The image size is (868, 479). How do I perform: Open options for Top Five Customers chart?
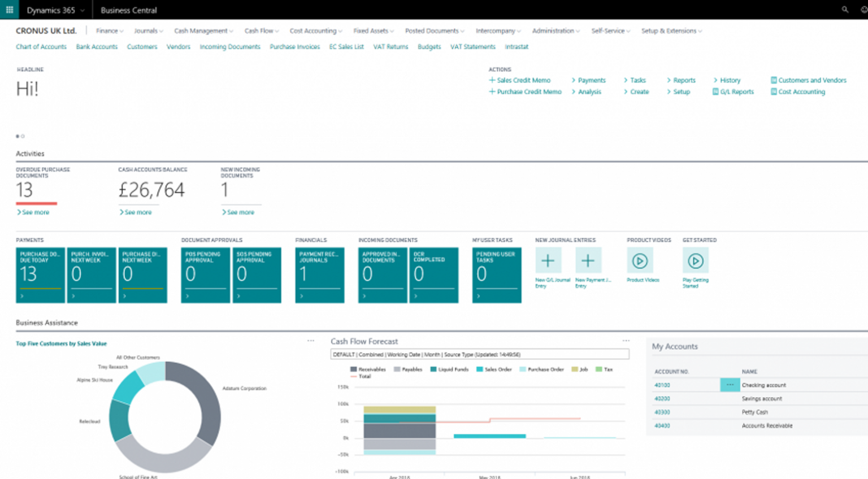coord(310,341)
